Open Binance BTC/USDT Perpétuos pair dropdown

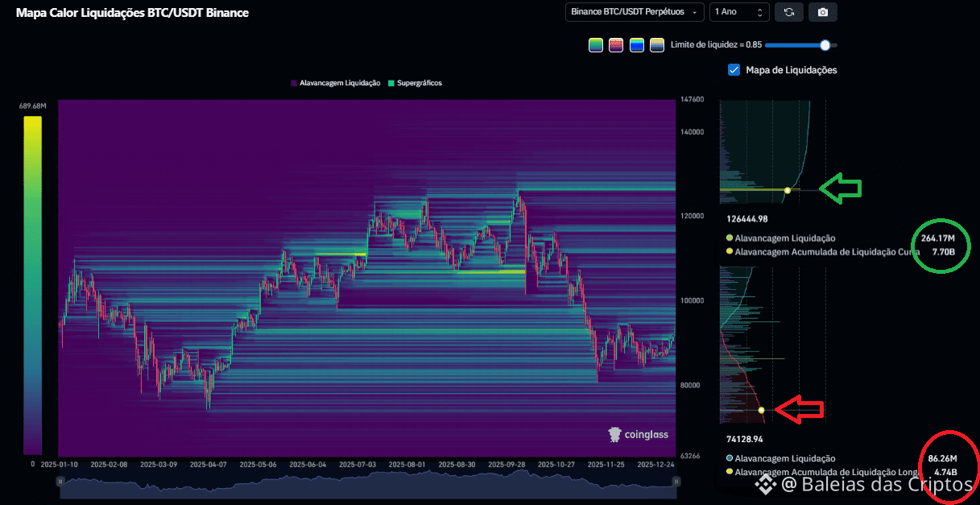[x=635, y=12]
